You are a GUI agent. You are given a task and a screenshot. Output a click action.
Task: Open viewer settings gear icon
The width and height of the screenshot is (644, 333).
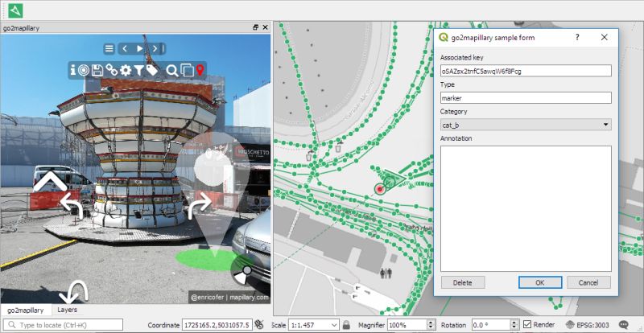click(126, 70)
